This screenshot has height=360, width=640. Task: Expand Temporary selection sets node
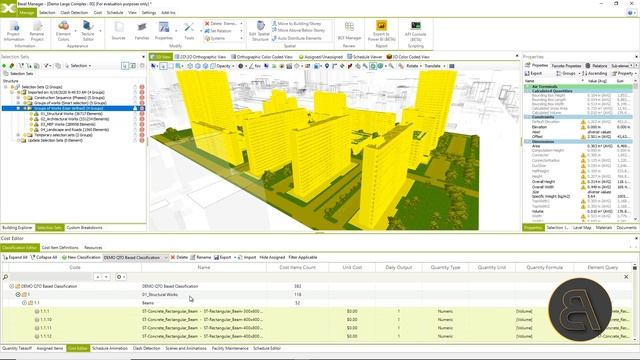pyautogui.click(x=18, y=135)
